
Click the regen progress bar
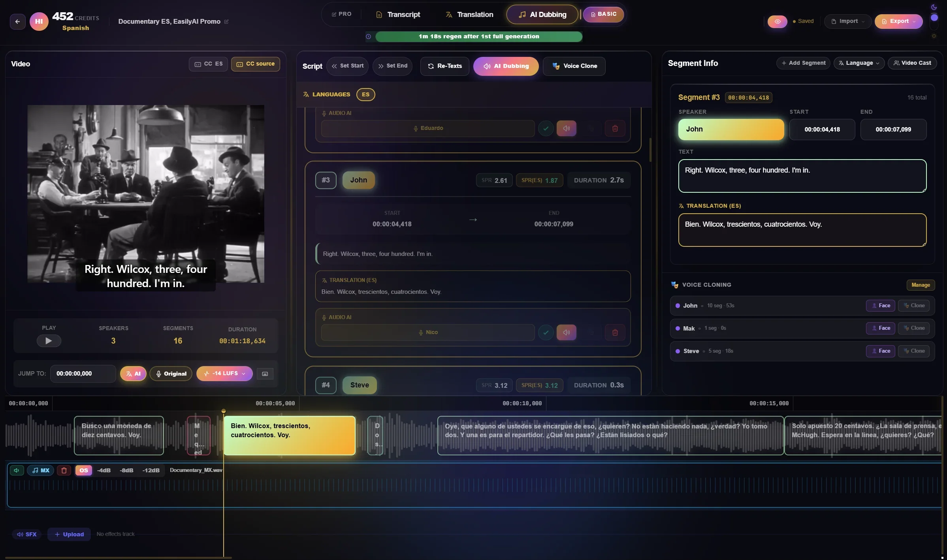point(478,37)
